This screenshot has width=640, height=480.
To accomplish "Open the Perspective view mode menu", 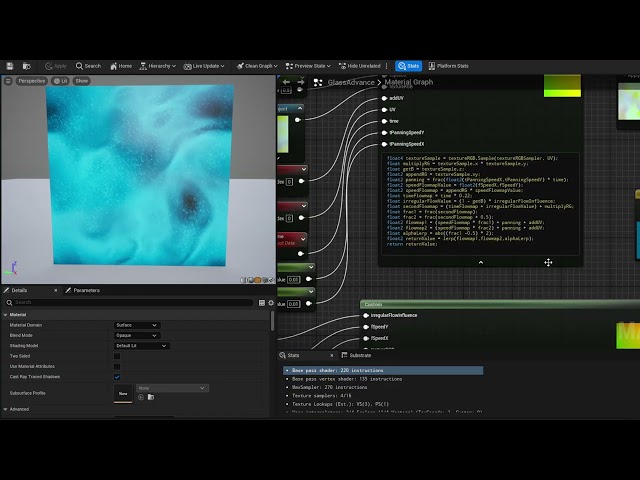I will click(x=32, y=81).
